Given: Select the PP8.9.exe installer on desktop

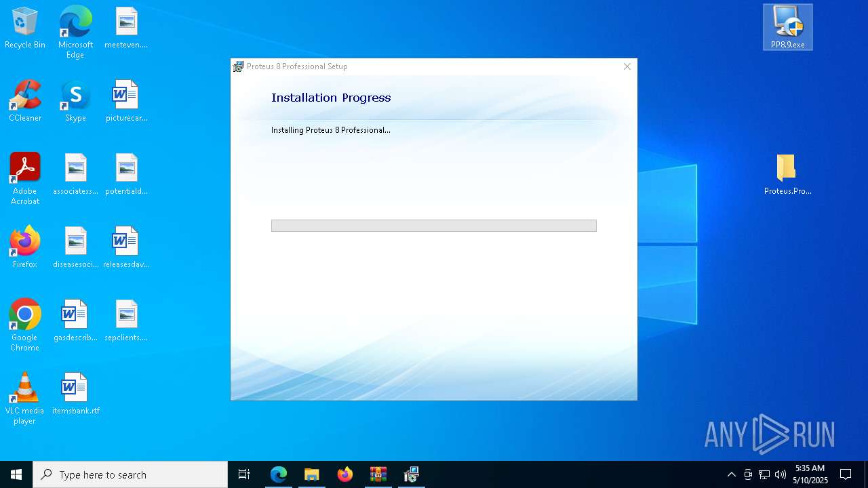Looking at the screenshot, I should coord(787,28).
